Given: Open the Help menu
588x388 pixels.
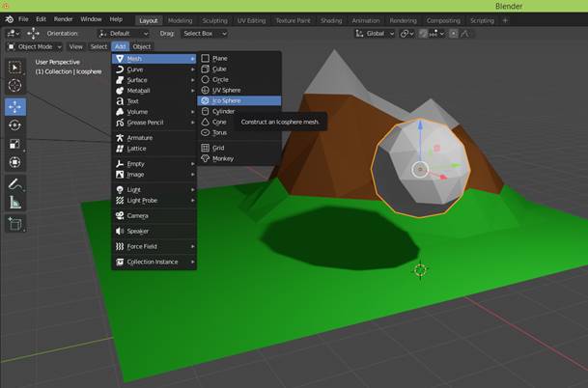Looking at the screenshot, I should [x=116, y=19].
